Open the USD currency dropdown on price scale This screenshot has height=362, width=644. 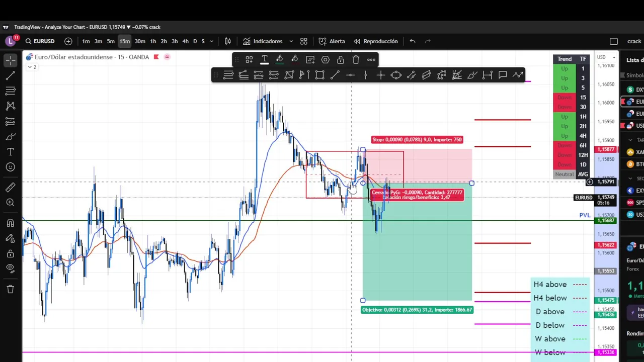coord(606,57)
